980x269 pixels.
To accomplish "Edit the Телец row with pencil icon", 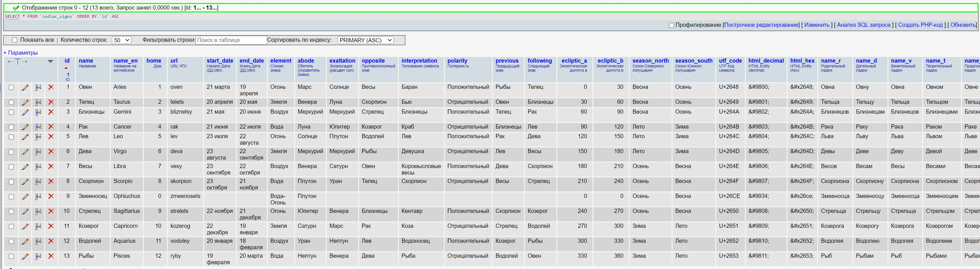I will point(25,102).
